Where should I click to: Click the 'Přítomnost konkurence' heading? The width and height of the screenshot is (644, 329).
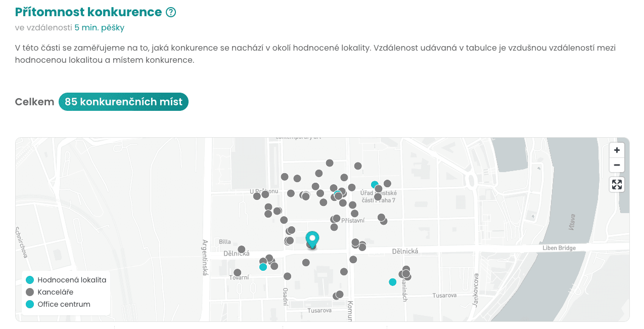[x=88, y=12]
